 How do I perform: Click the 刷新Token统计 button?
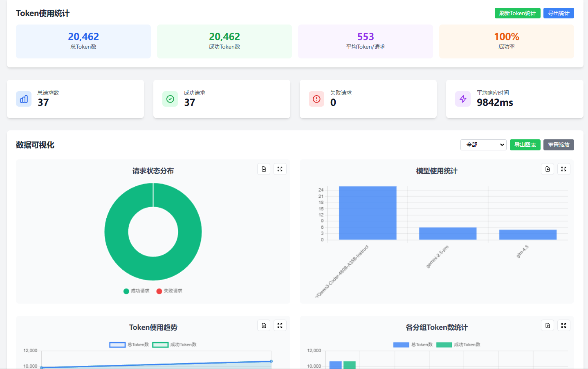pyautogui.click(x=517, y=13)
